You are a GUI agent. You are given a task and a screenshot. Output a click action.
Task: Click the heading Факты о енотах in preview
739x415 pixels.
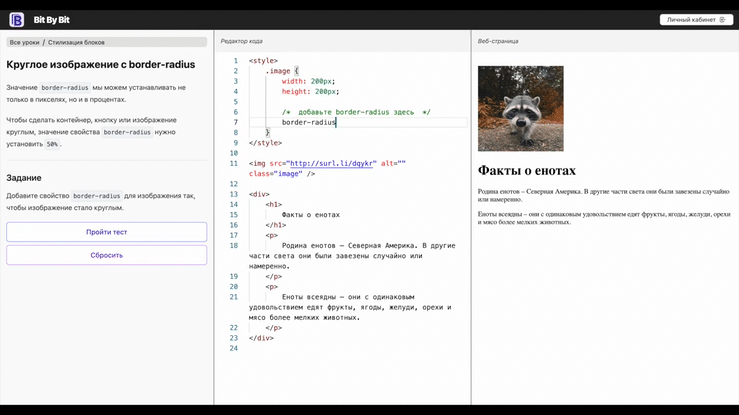tap(526, 171)
